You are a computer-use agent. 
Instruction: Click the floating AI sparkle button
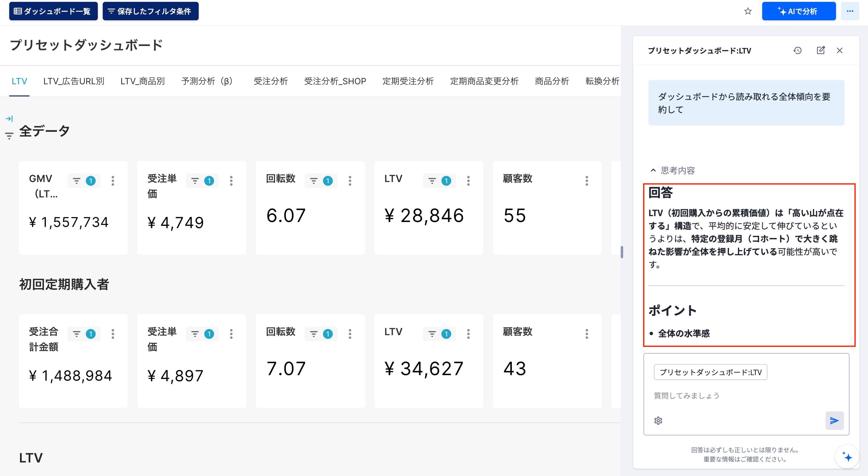point(847,457)
